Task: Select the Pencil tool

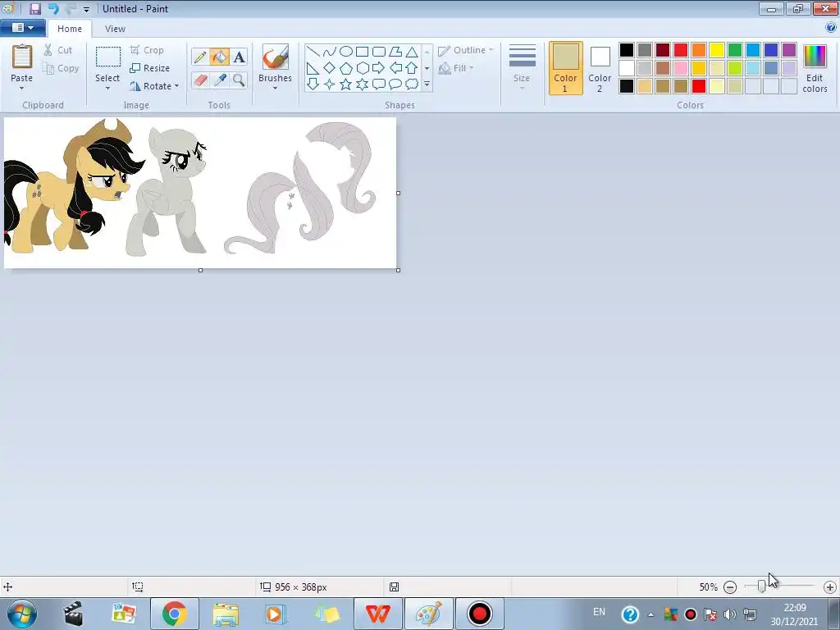Action: coord(200,57)
